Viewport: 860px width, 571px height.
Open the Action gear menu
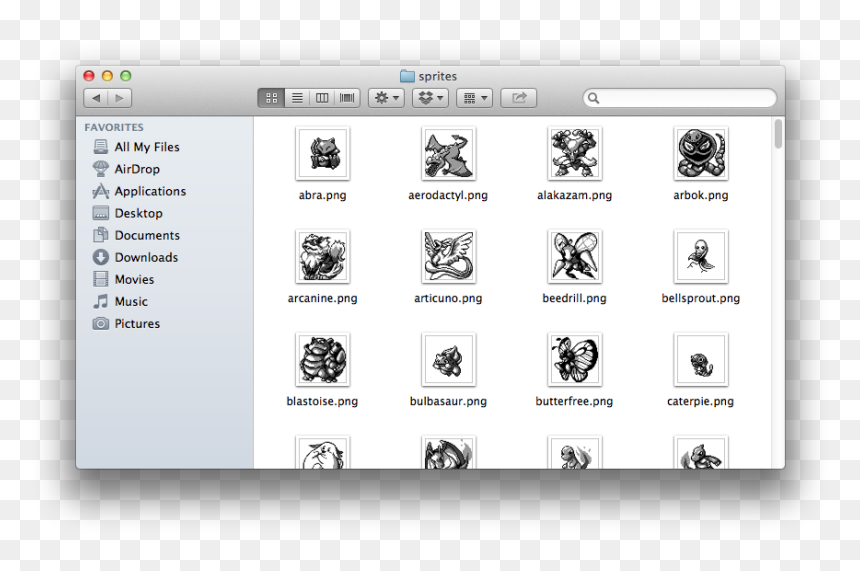tap(386, 98)
